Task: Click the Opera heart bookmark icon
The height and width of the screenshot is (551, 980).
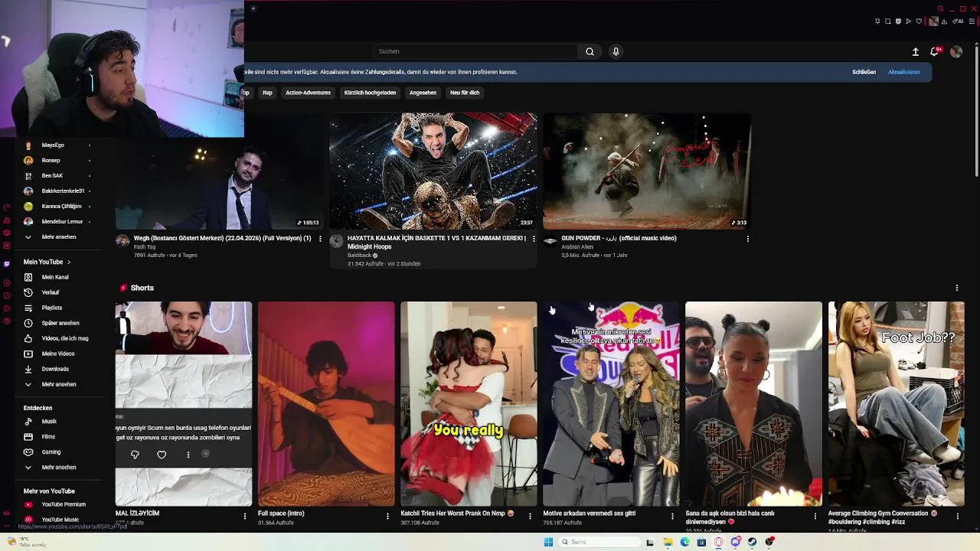Action: [x=919, y=21]
